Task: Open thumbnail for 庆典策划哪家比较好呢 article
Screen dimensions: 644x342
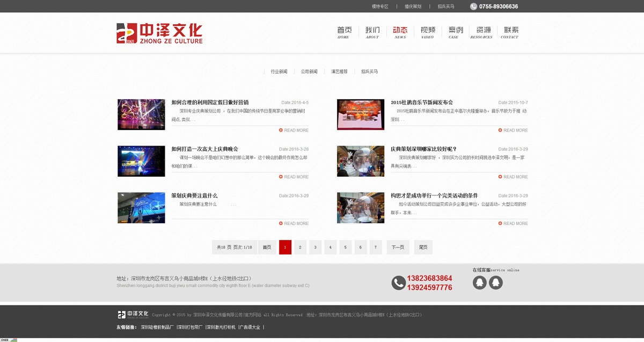Action: (x=361, y=161)
